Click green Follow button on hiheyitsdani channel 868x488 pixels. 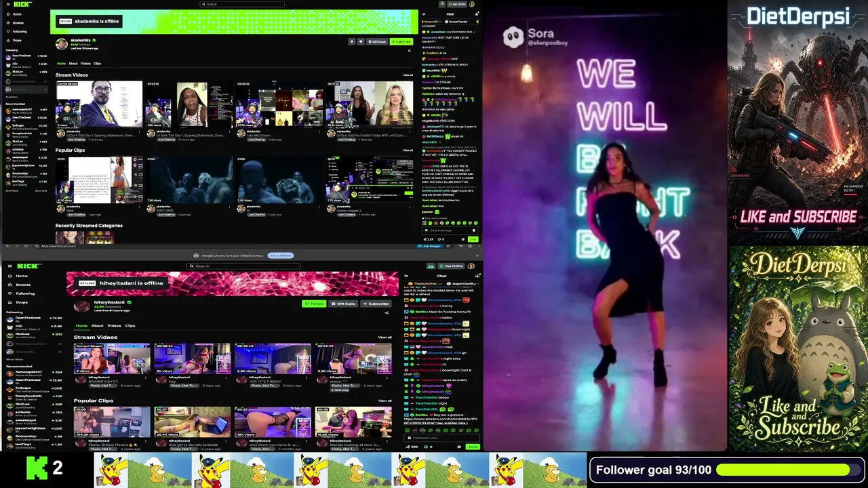[314, 304]
